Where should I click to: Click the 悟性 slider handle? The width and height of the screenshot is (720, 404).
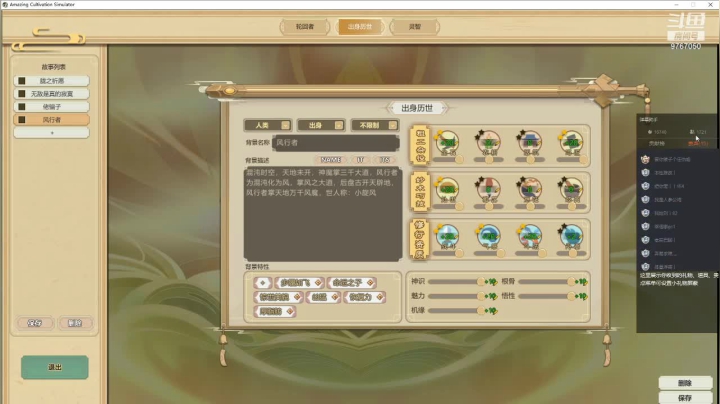click(571, 296)
